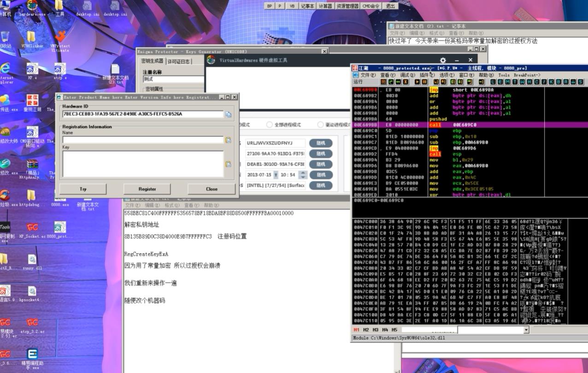
Task: Switch to the 许可证日志 tab
Action: click(179, 61)
